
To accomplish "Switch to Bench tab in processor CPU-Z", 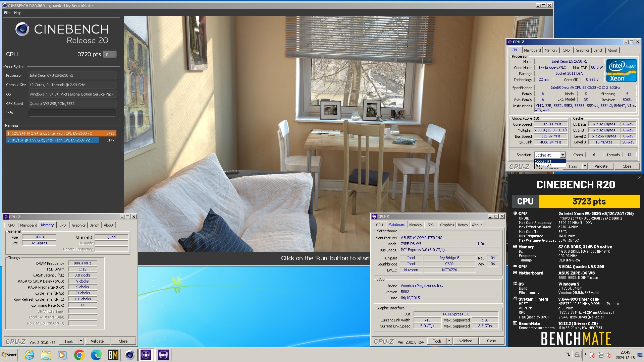I will pos(598,50).
